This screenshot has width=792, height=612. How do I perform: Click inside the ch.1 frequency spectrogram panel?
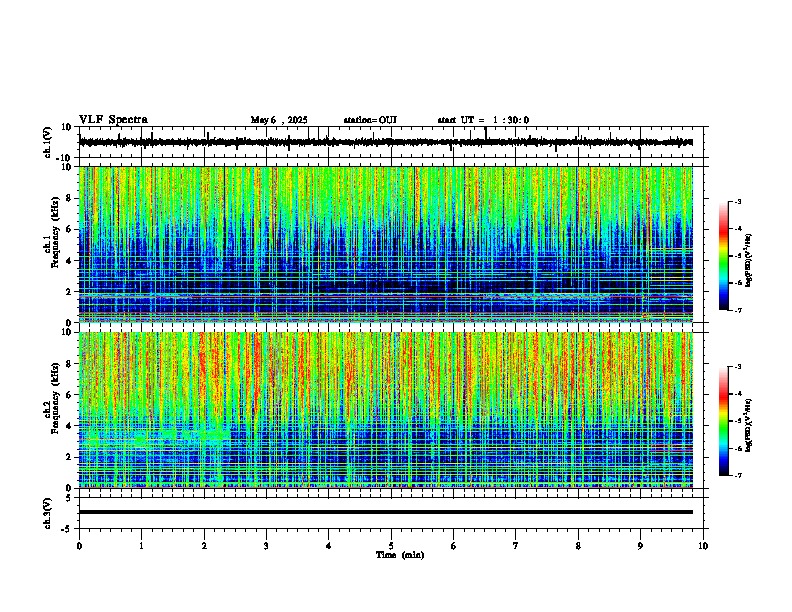point(386,244)
